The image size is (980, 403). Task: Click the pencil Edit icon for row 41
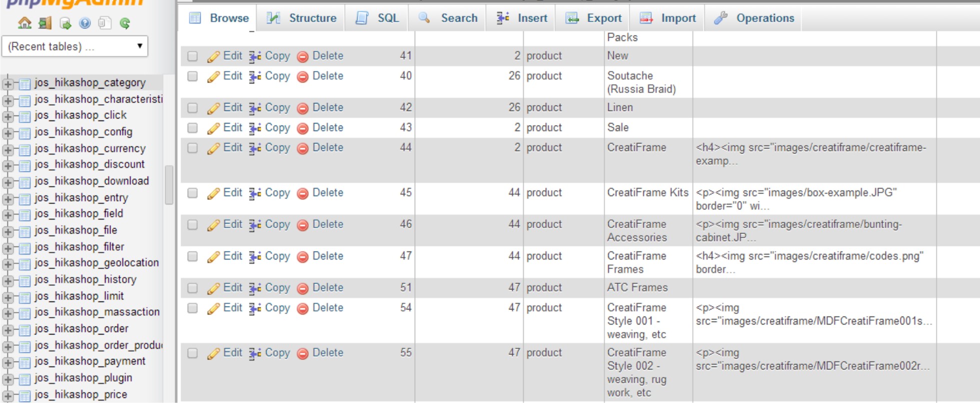coord(214,56)
